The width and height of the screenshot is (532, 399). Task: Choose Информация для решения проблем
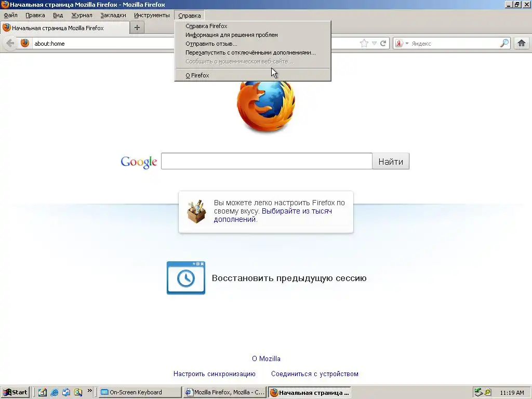tap(253, 35)
